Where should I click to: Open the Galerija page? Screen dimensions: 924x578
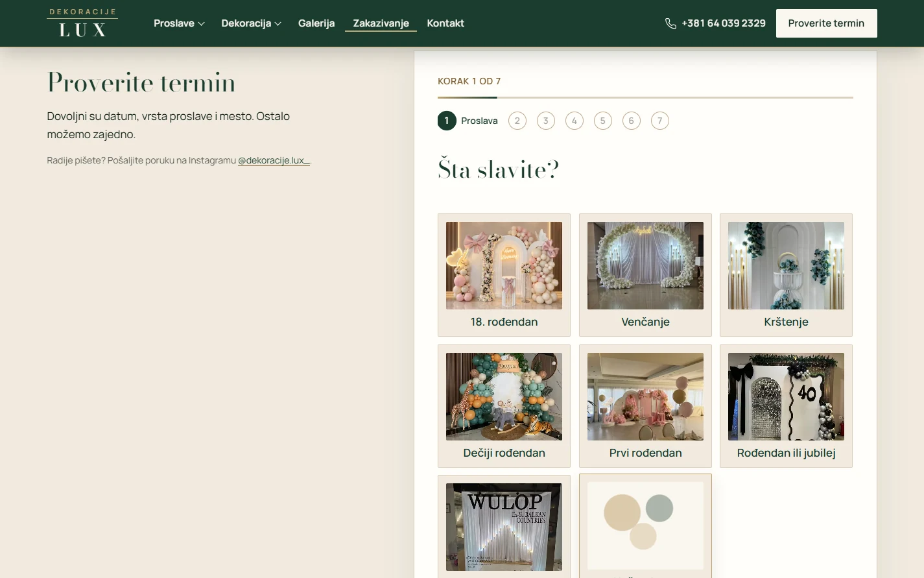(316, 23)
